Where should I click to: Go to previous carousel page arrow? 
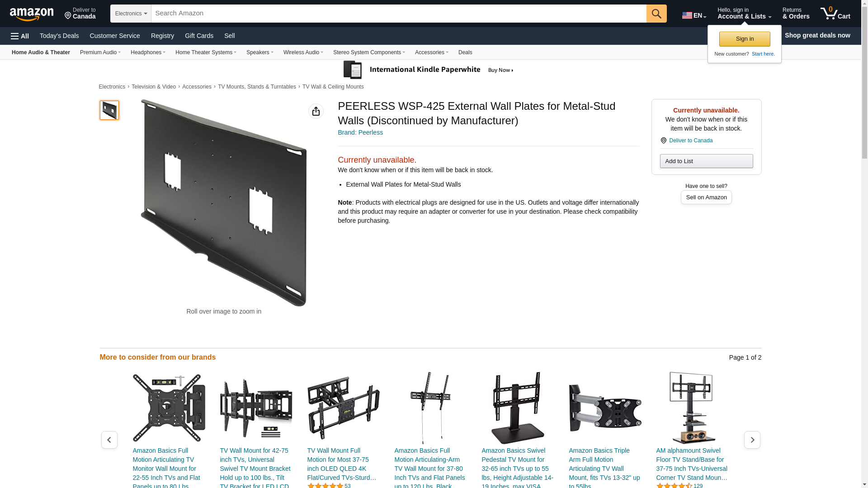(x=109, y=440)
